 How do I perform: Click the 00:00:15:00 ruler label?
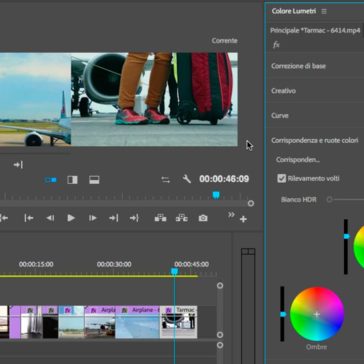(x=36, y=264)
